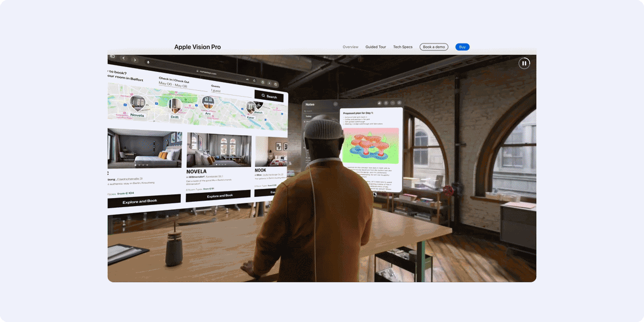Open the Guided Tour tab
Screen dimensions: 644x322
[x=376, y=47]
